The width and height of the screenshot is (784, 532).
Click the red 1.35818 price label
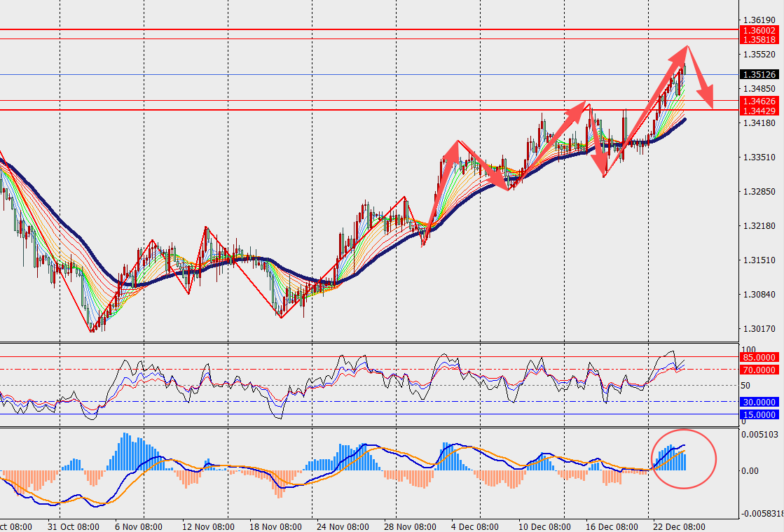point(759,40)
